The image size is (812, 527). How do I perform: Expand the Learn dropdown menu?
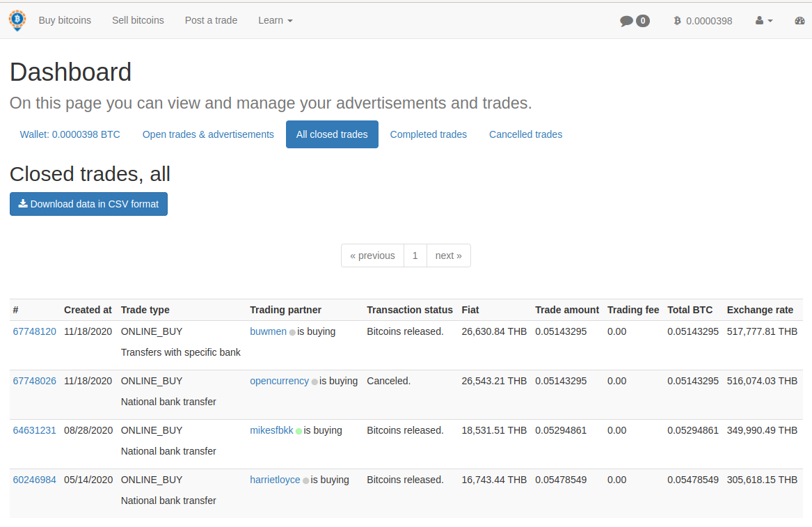(x=275, y=20)
